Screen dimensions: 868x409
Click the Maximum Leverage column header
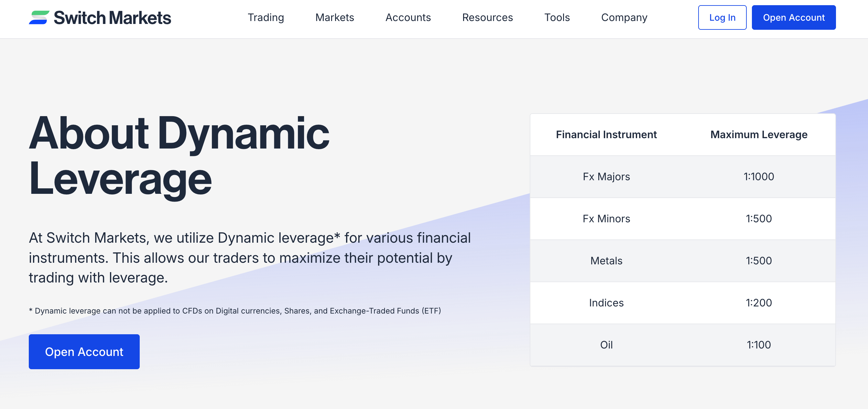click(758, 135)
